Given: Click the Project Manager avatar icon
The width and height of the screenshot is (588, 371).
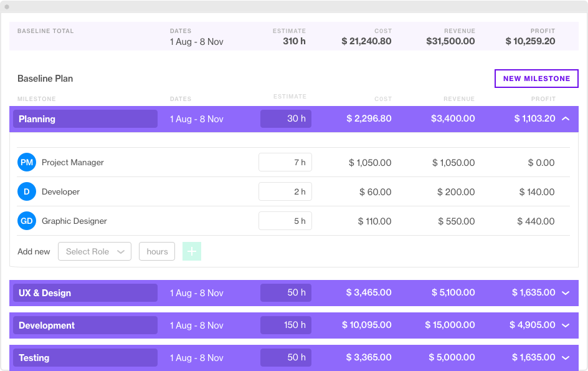Looking at the screenshot, I should click(26, 162).
